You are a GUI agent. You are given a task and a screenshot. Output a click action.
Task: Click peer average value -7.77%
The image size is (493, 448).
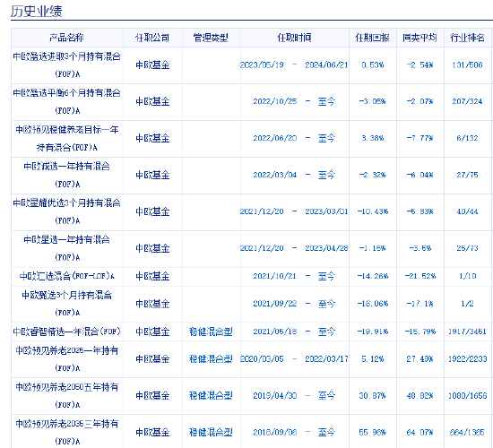(420, 138)
